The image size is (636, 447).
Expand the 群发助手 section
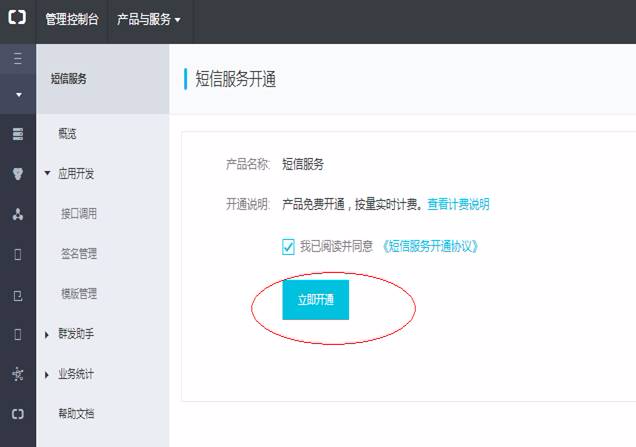pos(47,334)
